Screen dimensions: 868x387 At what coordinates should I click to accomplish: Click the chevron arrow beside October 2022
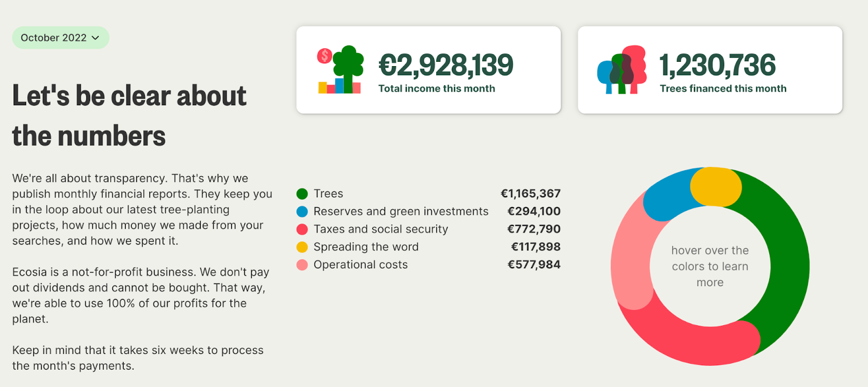coord(95,38)
